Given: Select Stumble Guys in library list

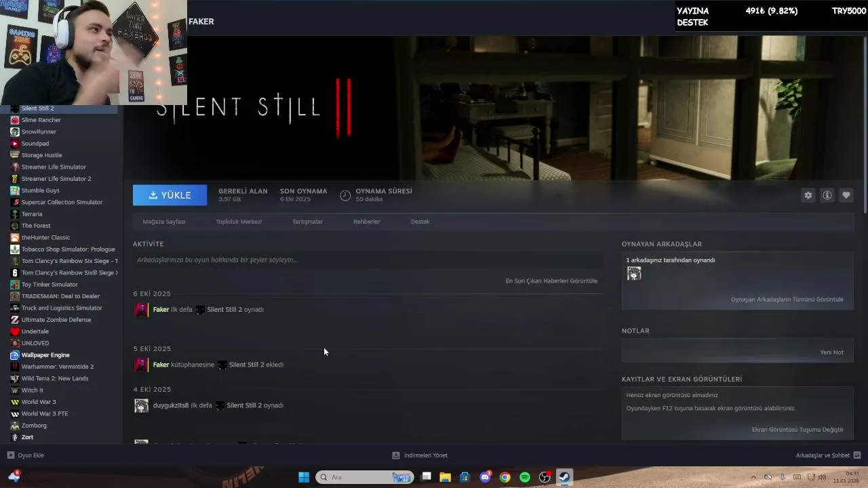Looking at the screenshot, I should (40, 190).
